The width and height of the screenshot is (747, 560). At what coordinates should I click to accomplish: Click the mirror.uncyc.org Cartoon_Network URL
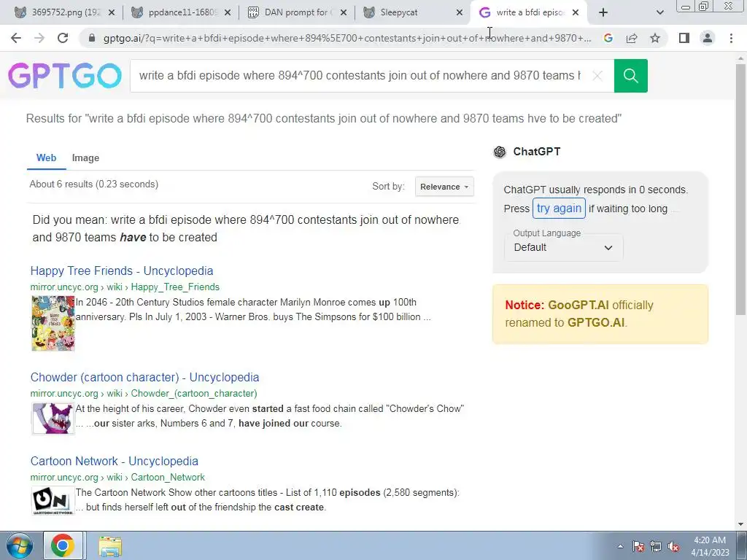click(117, 477)
